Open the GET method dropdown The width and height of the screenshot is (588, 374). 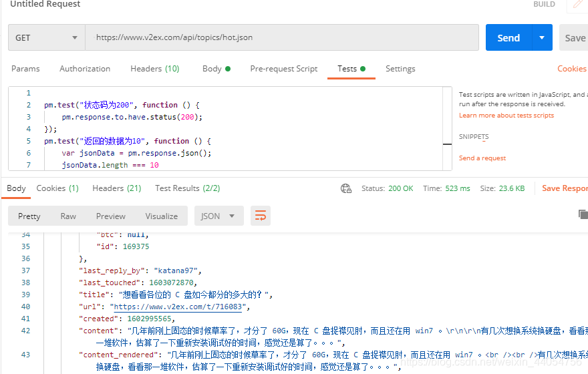tap(47, 37)
